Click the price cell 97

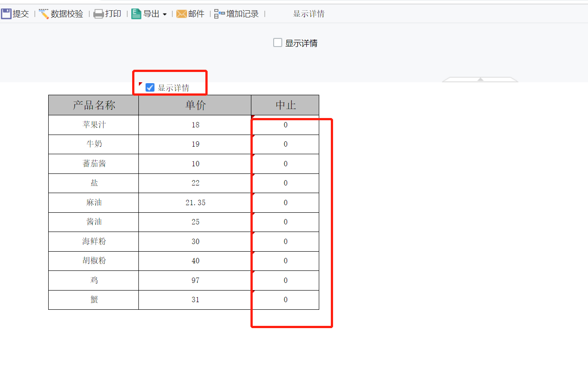point(195,280)
